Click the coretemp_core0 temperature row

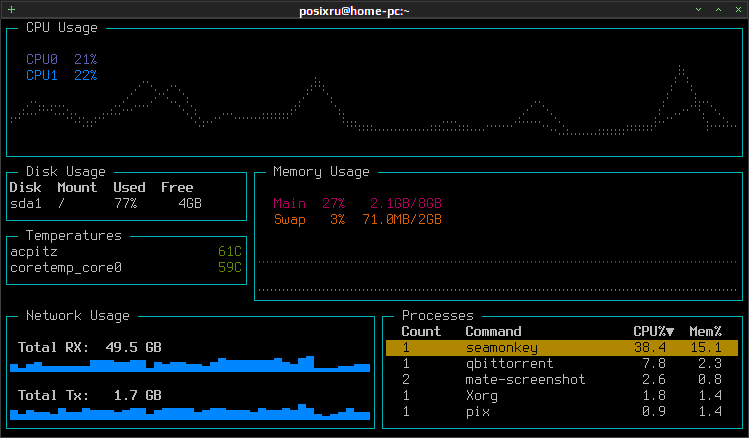(x=126, y=267)
